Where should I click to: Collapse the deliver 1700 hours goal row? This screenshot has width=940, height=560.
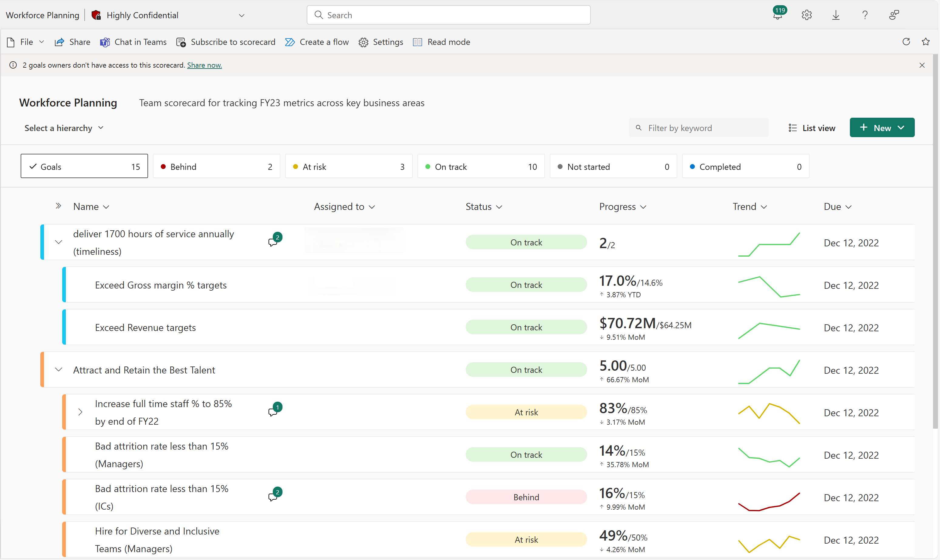pos(58,243)
